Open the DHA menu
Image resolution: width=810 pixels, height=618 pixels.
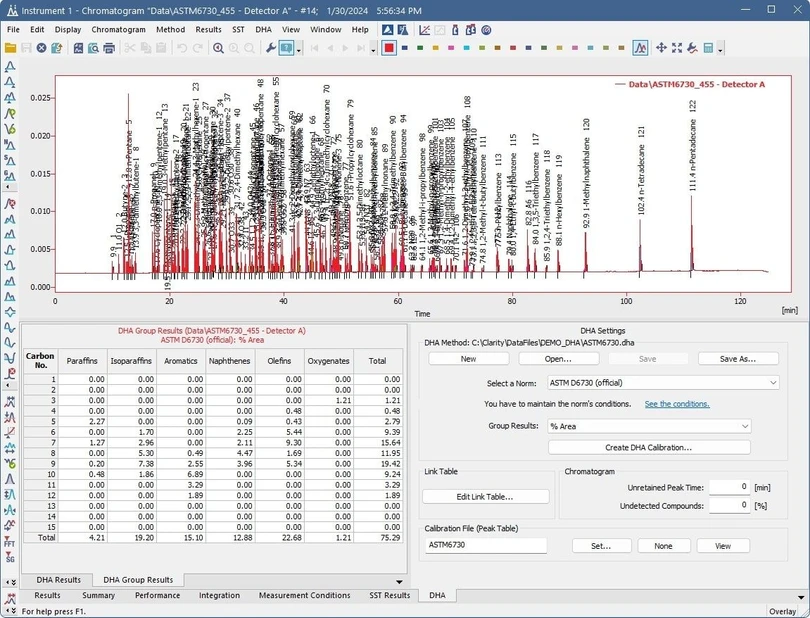point(261,30)
